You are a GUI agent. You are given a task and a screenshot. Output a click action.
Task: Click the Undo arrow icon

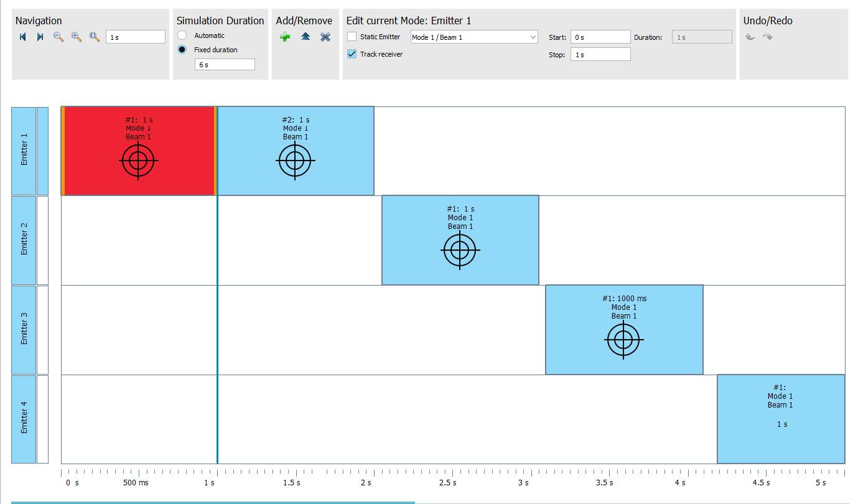(x=750, y=37)
